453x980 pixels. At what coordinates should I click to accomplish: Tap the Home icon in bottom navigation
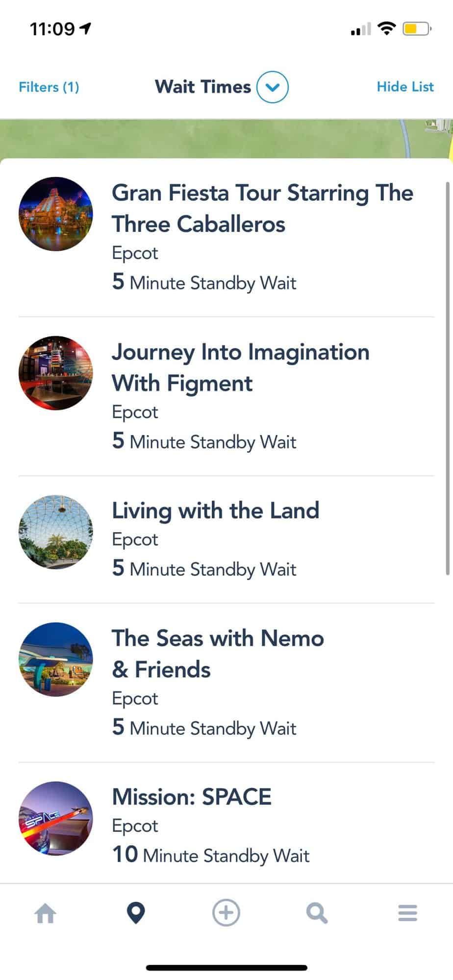[46, 913]
